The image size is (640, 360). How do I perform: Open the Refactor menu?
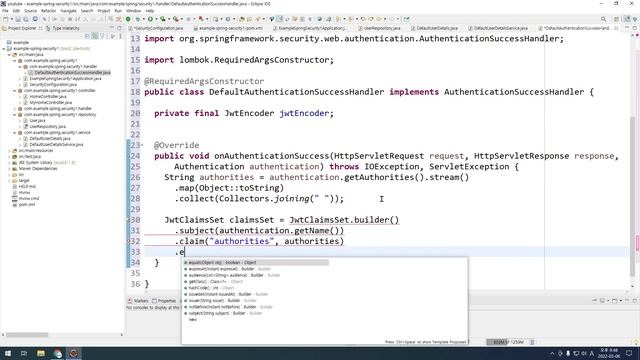49,11
